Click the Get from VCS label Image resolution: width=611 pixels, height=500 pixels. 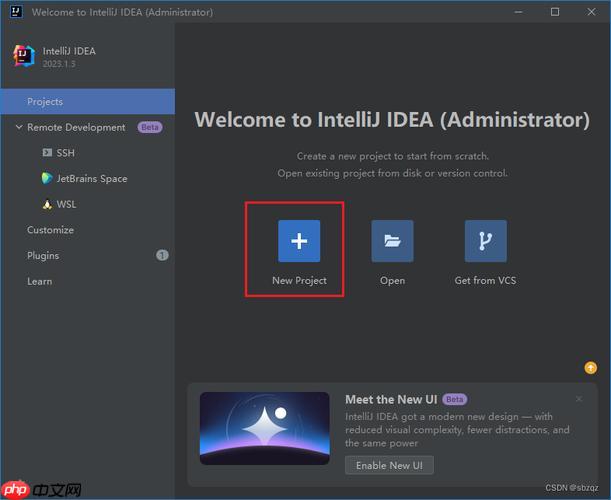(485, 281)
